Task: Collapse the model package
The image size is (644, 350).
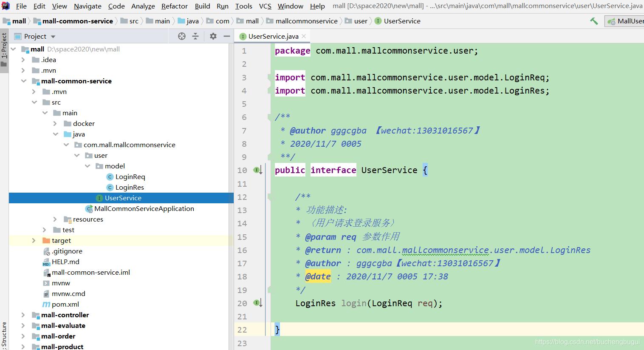Action: tap(87, 166)
